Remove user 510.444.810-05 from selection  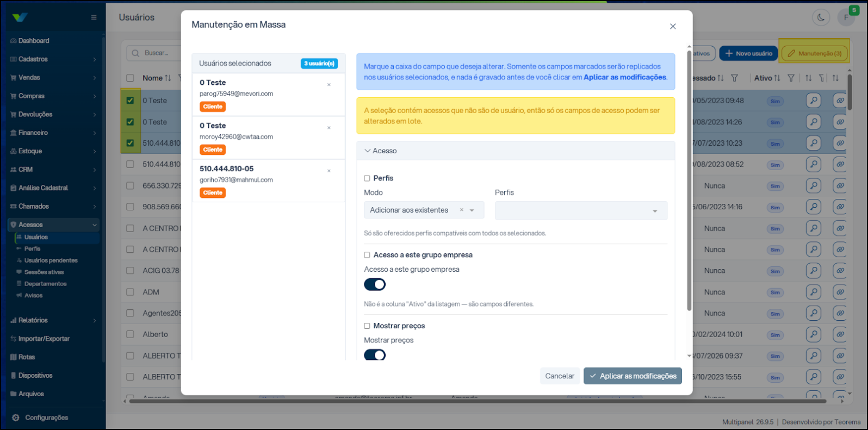(x=328, y=171)
